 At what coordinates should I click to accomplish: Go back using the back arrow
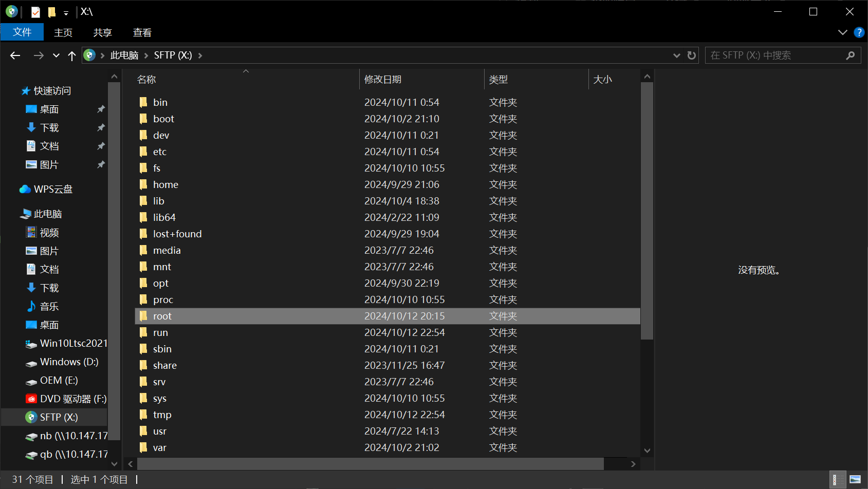(x=15, y=55)
